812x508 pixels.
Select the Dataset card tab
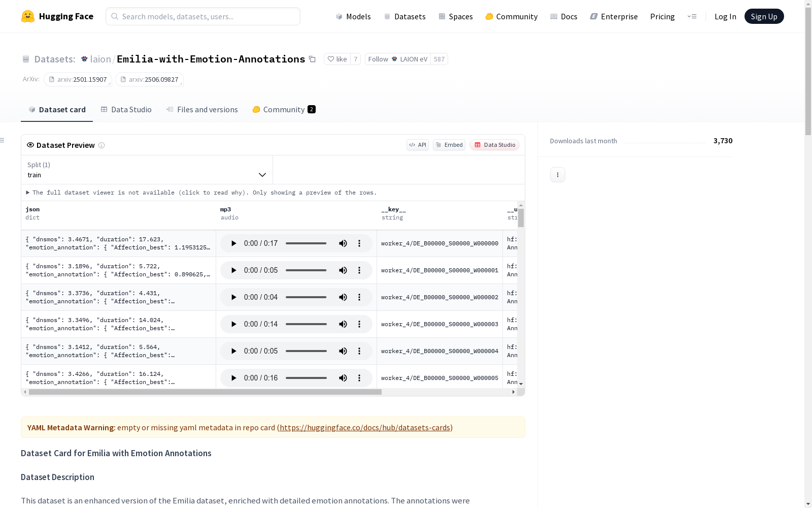57,109
